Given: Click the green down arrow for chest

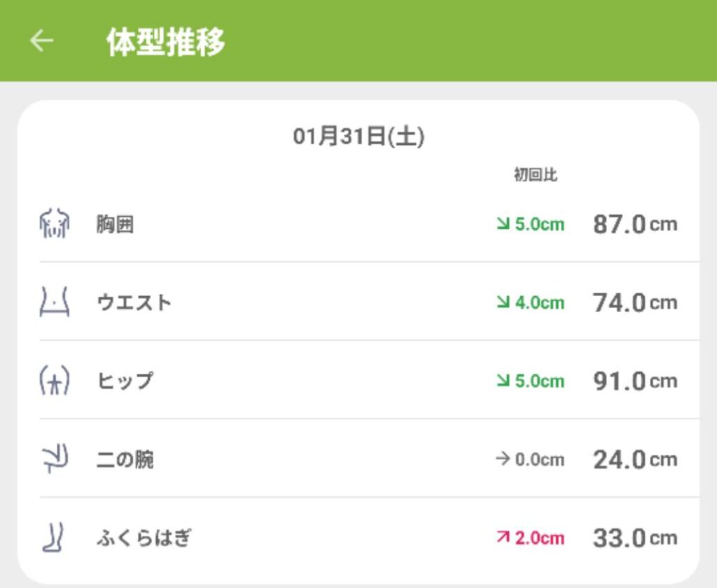Looking at the screenshot, I should click(x=503, y=225).
